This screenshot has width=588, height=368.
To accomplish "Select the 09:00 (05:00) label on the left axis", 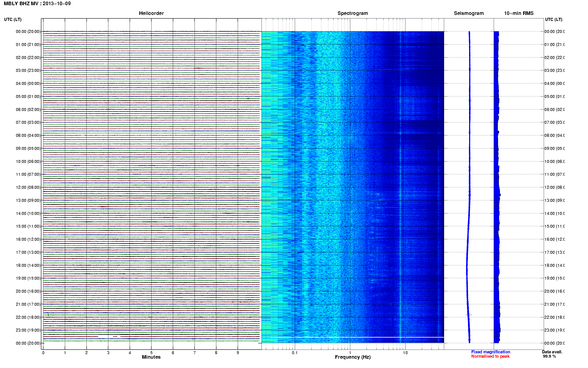I will pyautogui.click(x=28, y=148).
